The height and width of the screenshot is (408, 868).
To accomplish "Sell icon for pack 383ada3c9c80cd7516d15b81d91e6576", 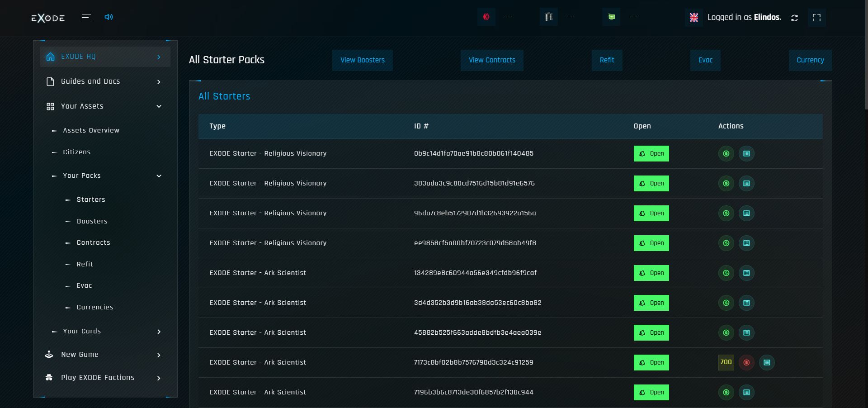I will (726, 184).
